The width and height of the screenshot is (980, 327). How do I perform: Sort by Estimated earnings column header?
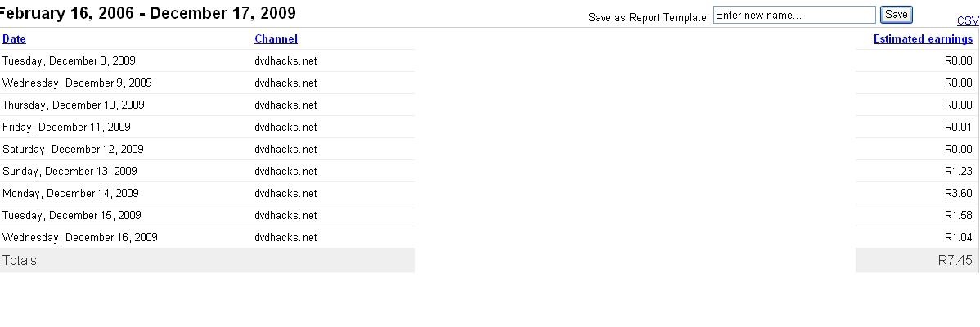click(923, 38)
